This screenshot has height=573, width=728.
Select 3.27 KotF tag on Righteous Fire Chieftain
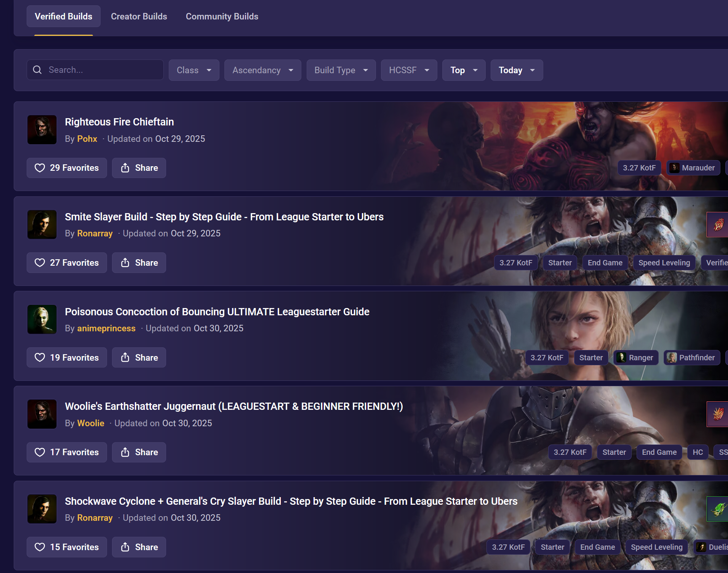pyautogui.click(x=639, y=168)
